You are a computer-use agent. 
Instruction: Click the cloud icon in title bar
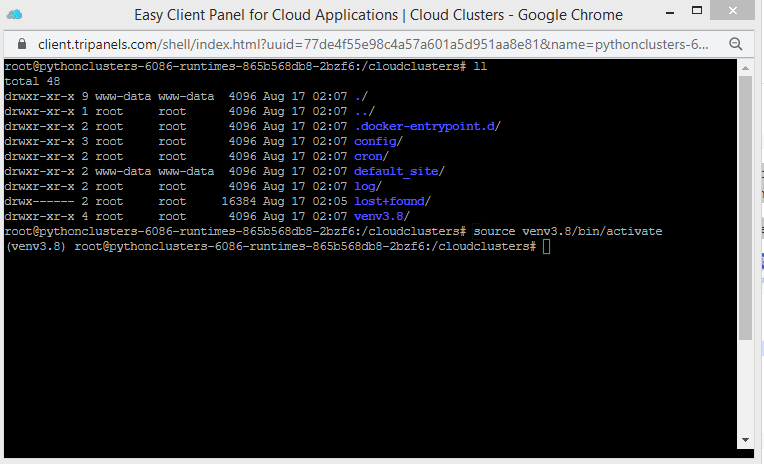point(15,15)
